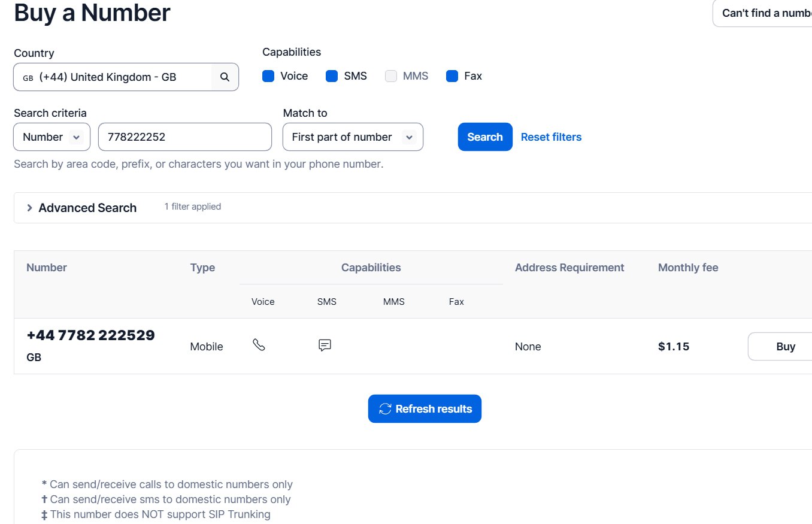The image size is (812, 524).
Task: Click the Monthly fee column header
Action: click(687, 268)
